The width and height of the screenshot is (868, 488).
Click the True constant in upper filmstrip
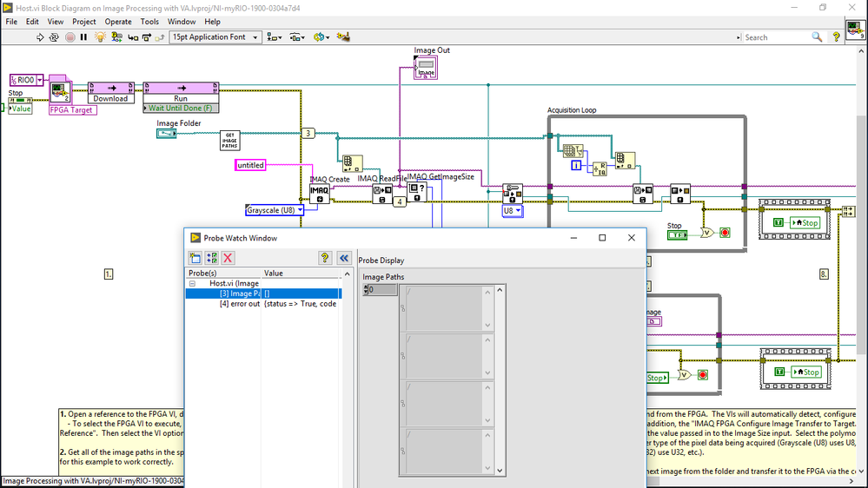click(779, 222)
